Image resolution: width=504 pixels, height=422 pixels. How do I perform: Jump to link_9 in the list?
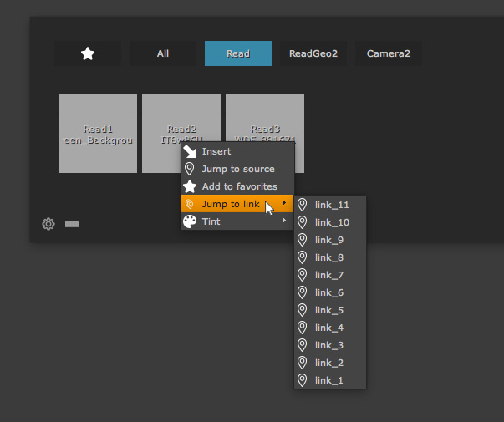[x=329, y=240]
